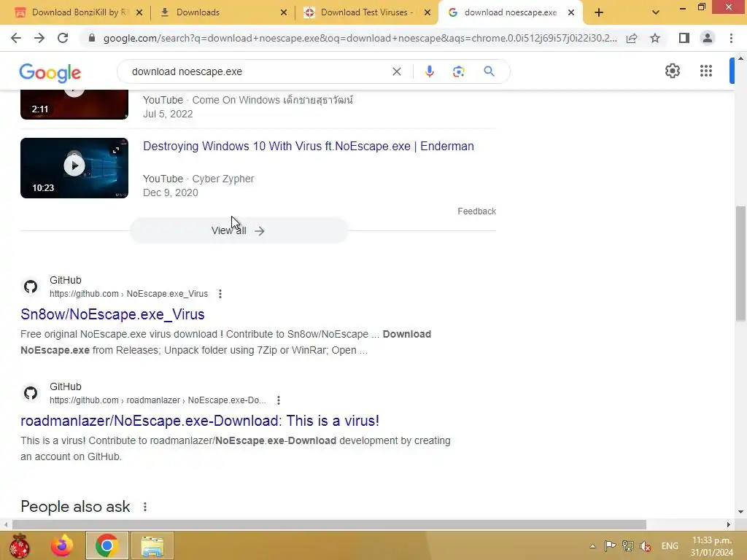Go forward in browser history
747x560 pixels.
39,38
